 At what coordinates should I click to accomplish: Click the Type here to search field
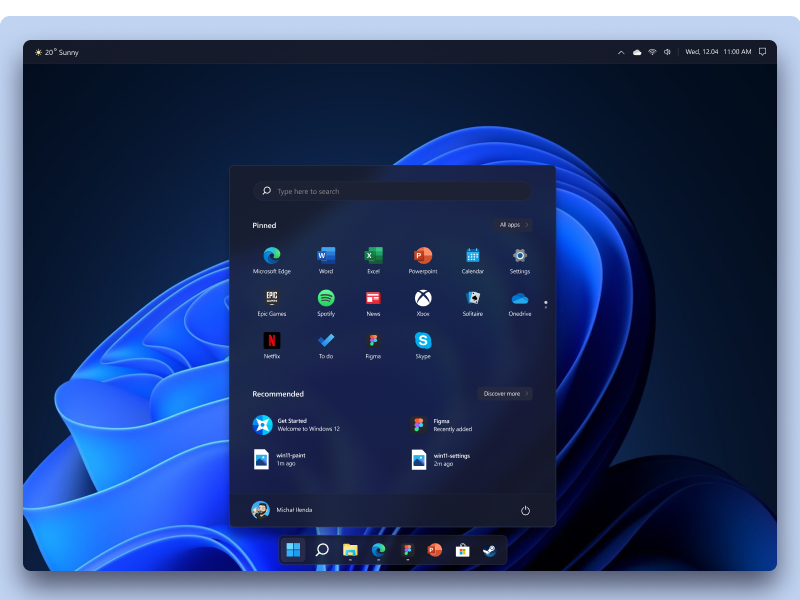[x=393, y=191]
